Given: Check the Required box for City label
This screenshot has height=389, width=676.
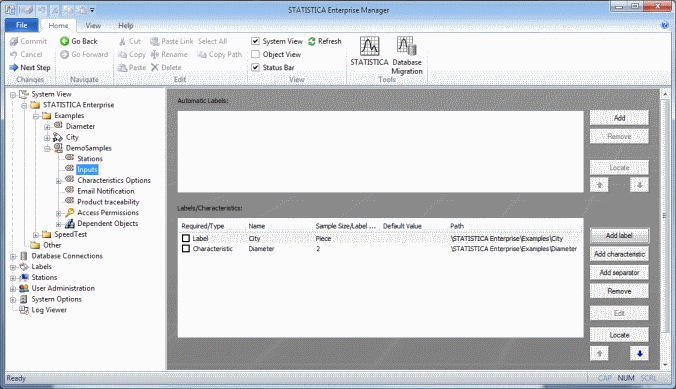Looking at the screenshot, I should (x=186, y=238).
